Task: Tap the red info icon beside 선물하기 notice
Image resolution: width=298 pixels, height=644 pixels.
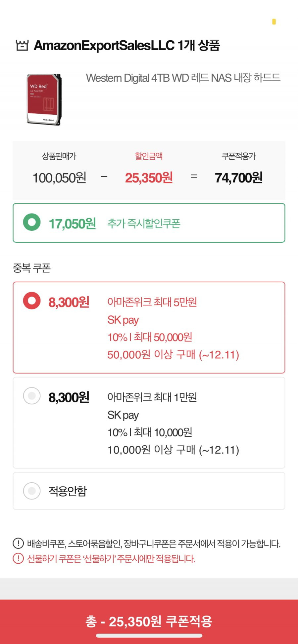Action: coord(18,558)
